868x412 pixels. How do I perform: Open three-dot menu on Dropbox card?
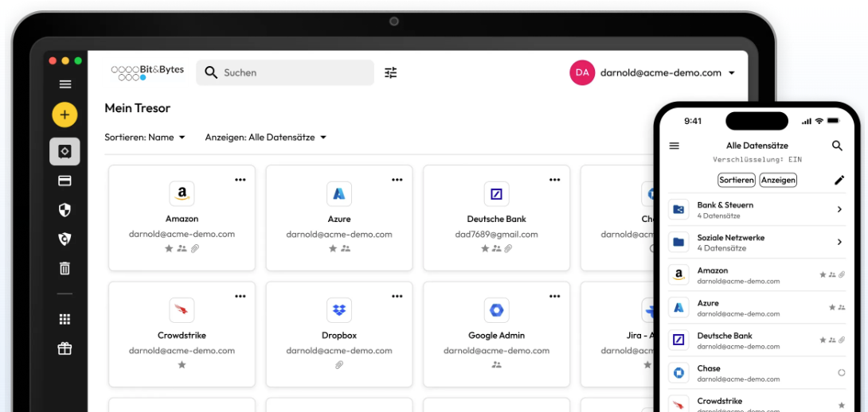pyautogui.click(x=397, y=297)
